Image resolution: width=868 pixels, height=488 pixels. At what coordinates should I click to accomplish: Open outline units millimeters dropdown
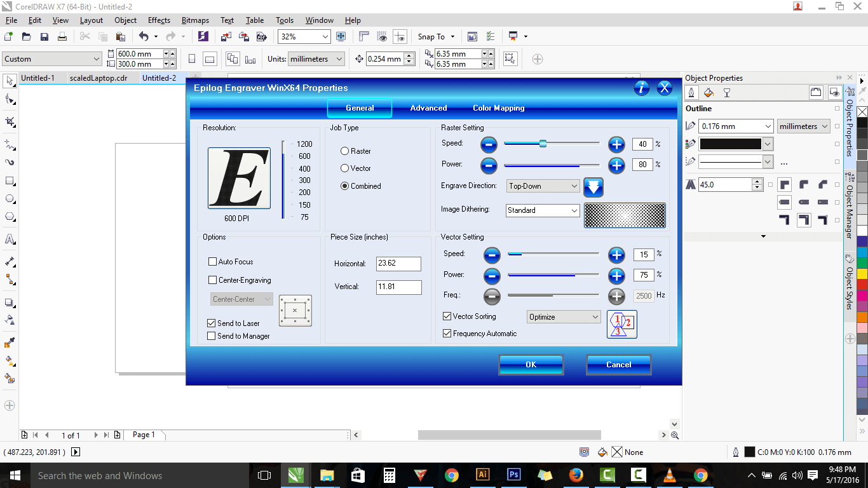pyautogui.click(x=803, y=126)
